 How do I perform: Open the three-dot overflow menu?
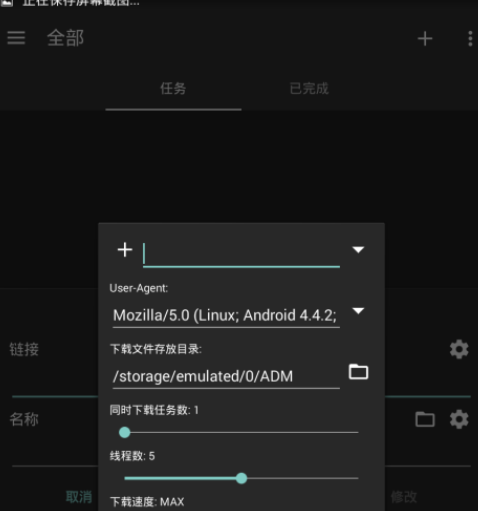[470, 39]
